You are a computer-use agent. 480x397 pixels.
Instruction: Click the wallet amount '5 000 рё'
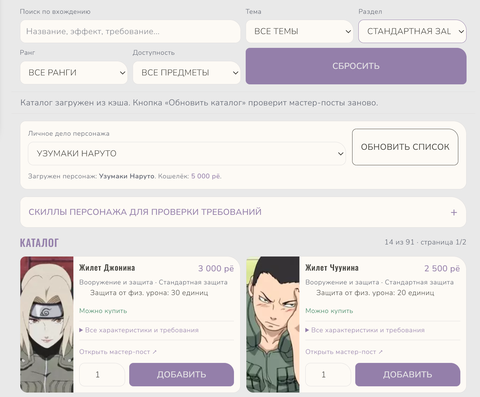[206, 176]
